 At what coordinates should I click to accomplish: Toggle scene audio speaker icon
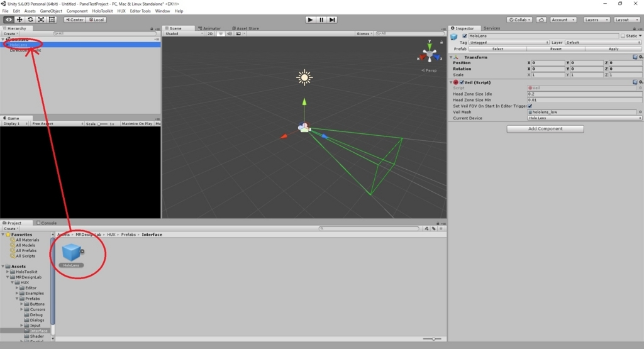pos(230,34)
